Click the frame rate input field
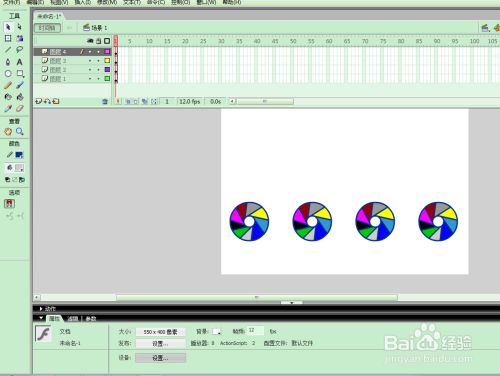Image resolution: width=500 pixels, height=376 pixels. tap(255, 330)
